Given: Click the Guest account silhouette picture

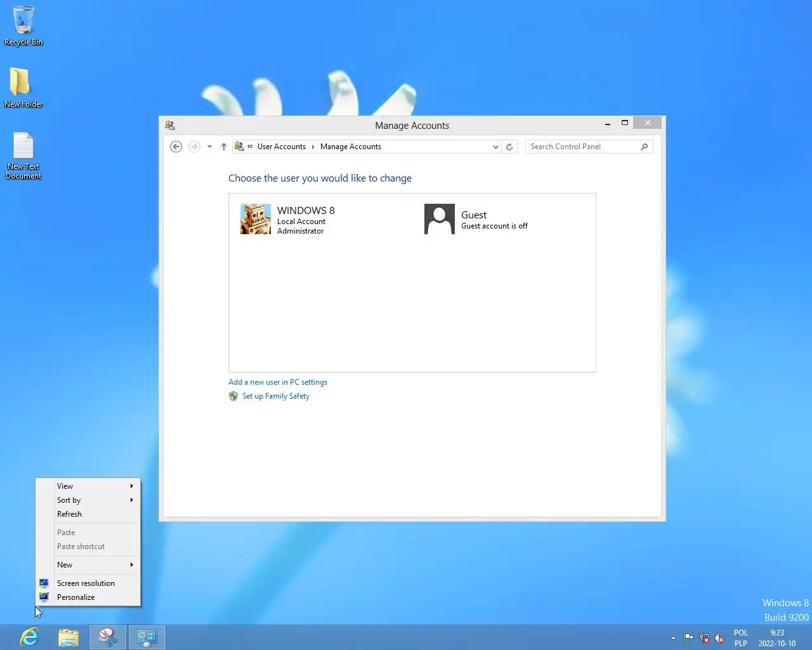Looking at the screenshot, I should point(440,219).
